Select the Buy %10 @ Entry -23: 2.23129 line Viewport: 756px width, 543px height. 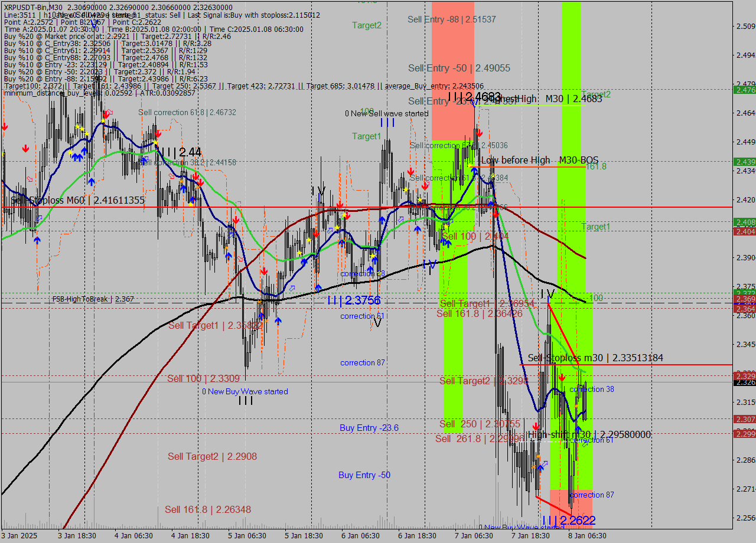(x=106, y=64)
